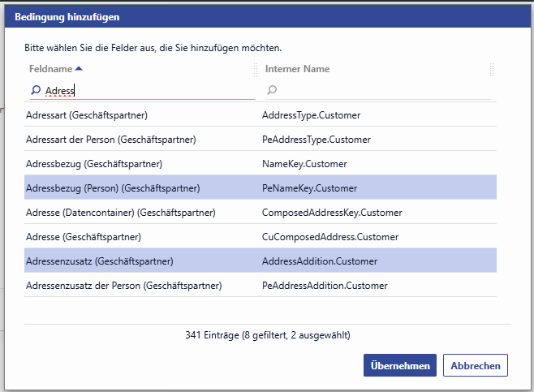Select the Adressbezug (Geschäftspartner) row

[x=261, y=164]
